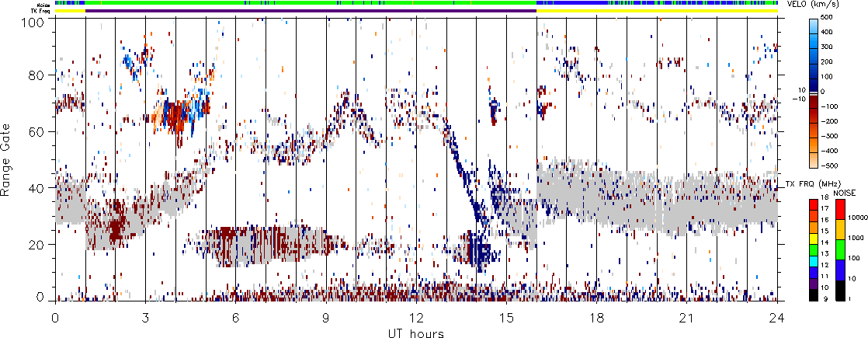The height and width of the screenshot is (338, 868).
Task: Click the 6 tick label on UT hours axis
Action: pyautogui.click(x=236, y=318)
